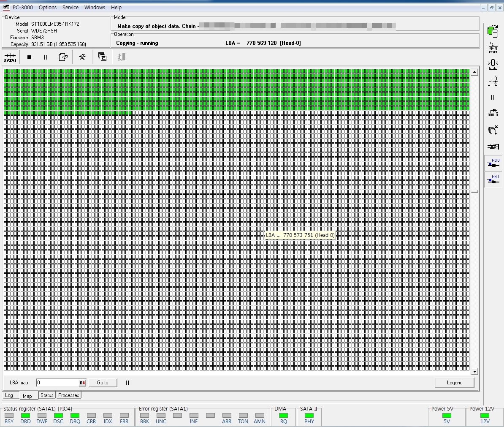Click the serial number WDE72HSH
The image size is (504, 427).
point(44,30)
